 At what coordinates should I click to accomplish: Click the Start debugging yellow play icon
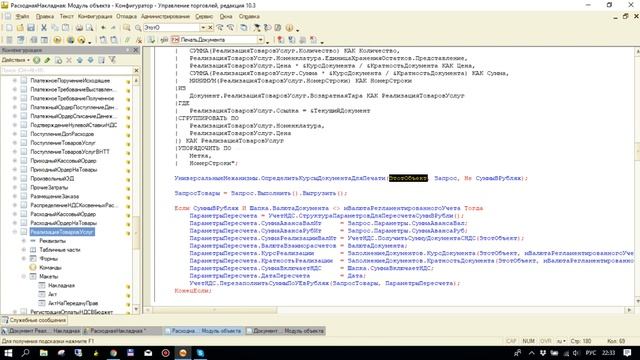coord(57,40)
